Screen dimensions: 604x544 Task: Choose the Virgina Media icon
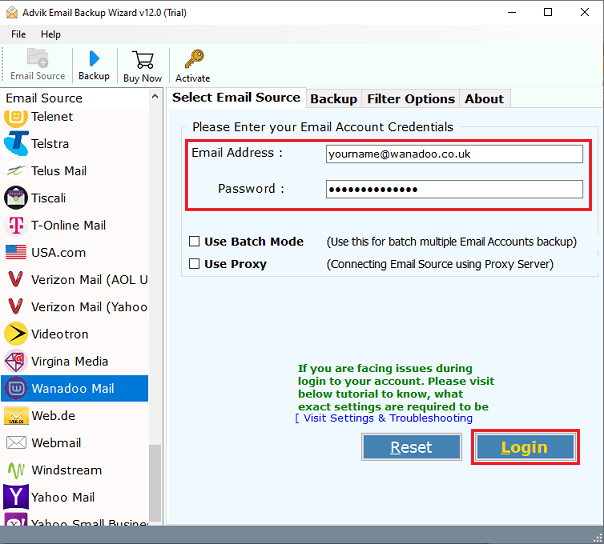(x=16, y=361)
